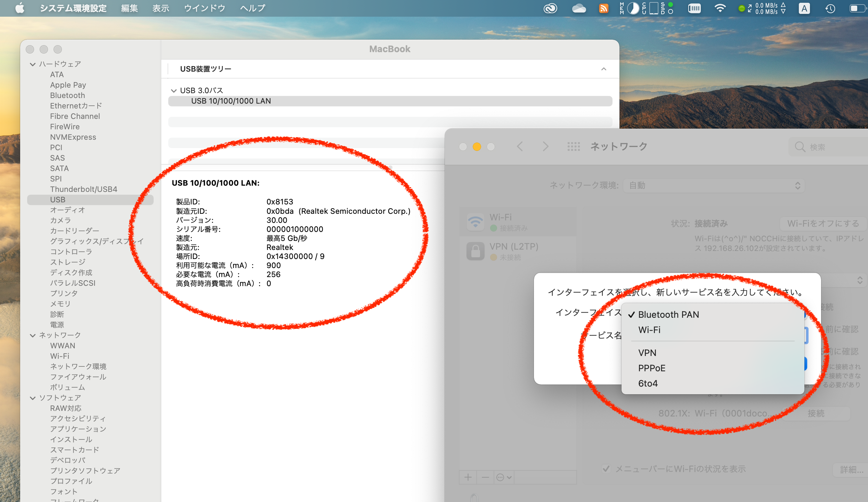Open the ウインドウ menu

pos(204,8)
